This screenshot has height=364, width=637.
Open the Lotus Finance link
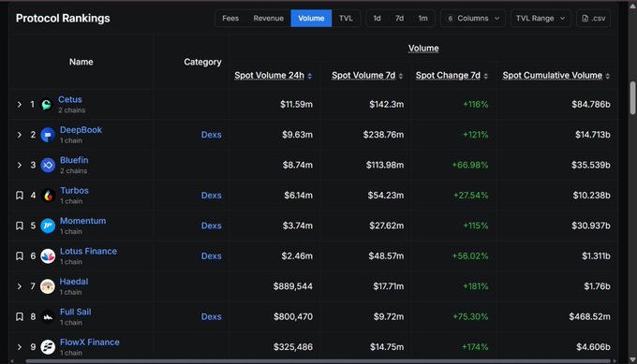click(x=89, y=251)
